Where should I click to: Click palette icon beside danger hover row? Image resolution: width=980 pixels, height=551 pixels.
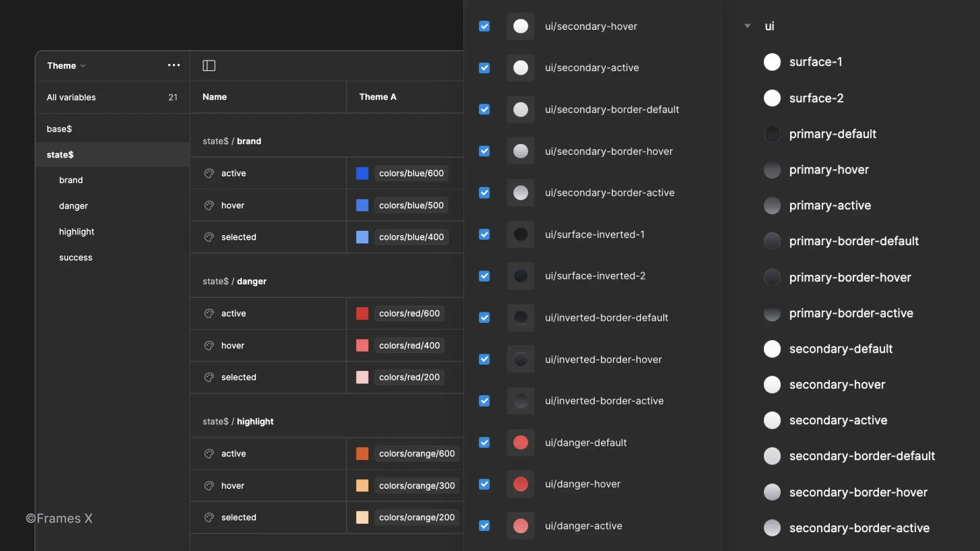[209, 345]
